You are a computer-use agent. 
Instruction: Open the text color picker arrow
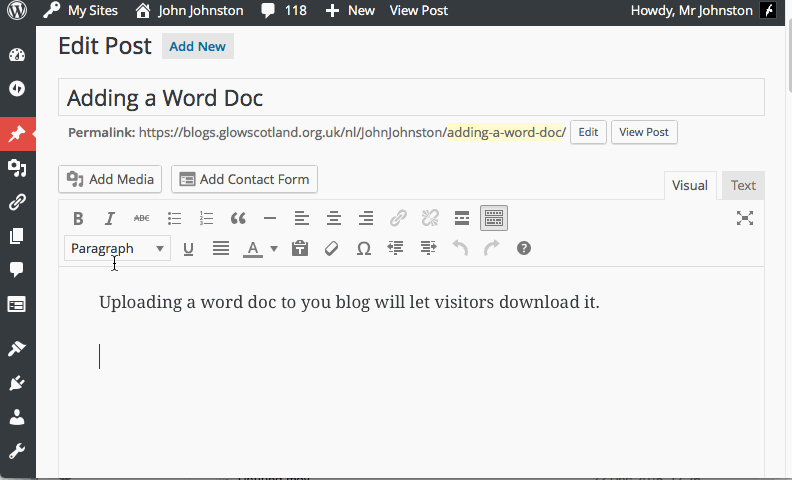coord(274,248)
